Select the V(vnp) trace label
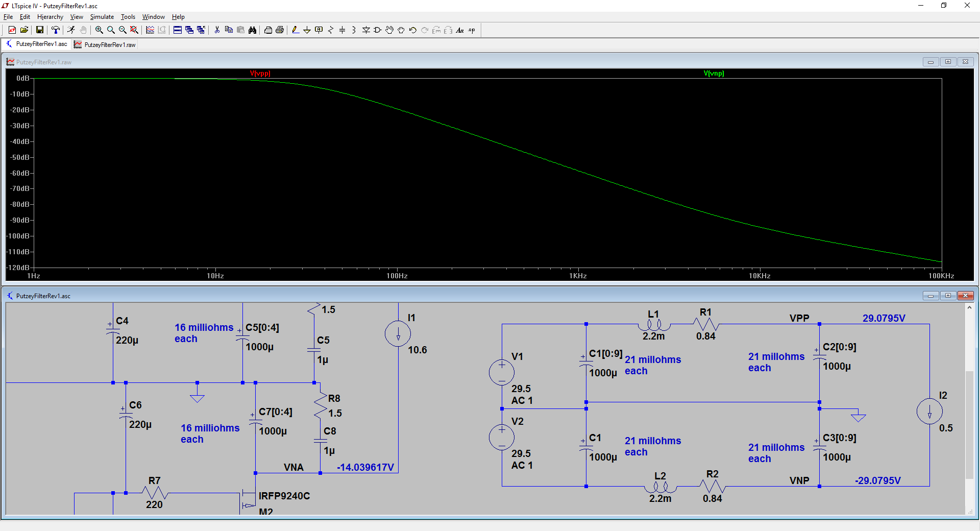This screenshot has height=531, width=980. 714,74
